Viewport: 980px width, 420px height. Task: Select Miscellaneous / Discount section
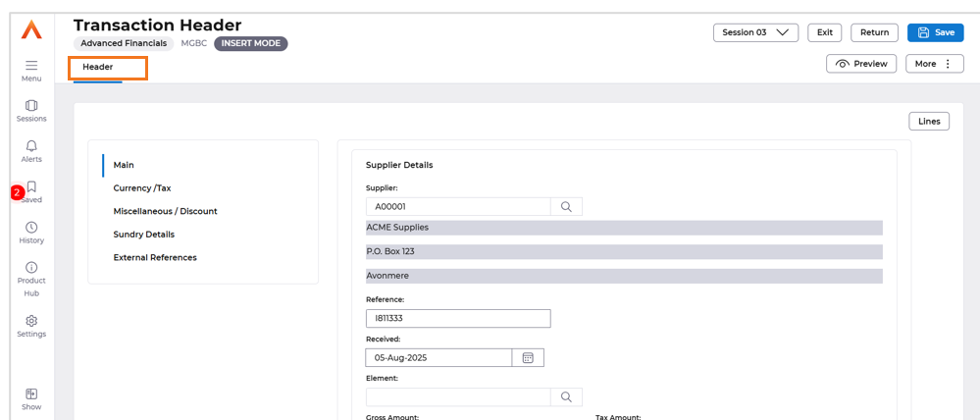coord(165,211)
